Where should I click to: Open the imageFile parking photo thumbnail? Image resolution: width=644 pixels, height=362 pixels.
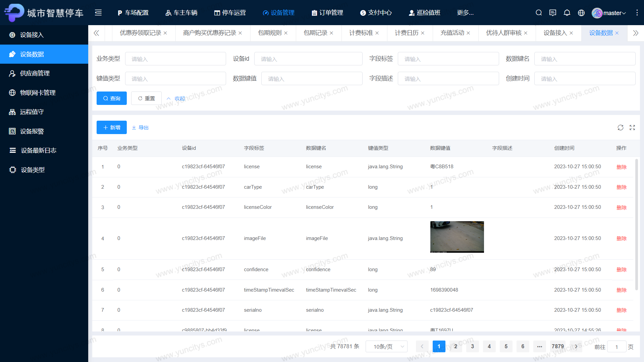[457, 237]
